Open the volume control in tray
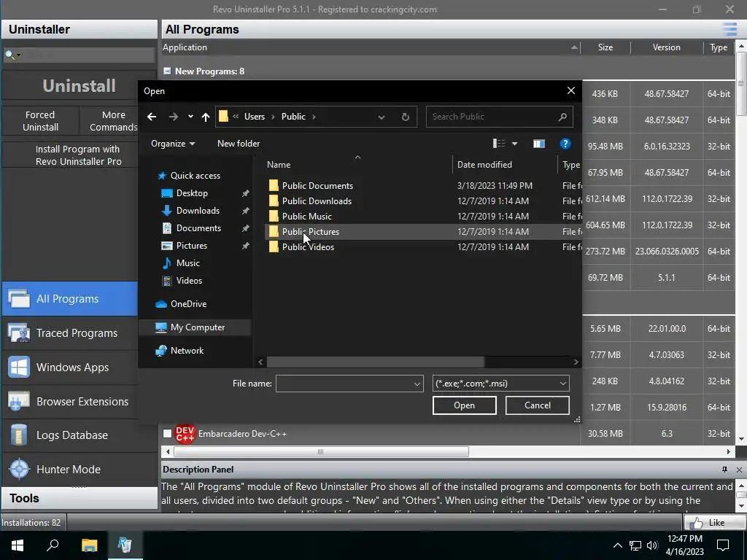Image resolution: width=747 pixels, height=560 pixels. click(652, 545)
